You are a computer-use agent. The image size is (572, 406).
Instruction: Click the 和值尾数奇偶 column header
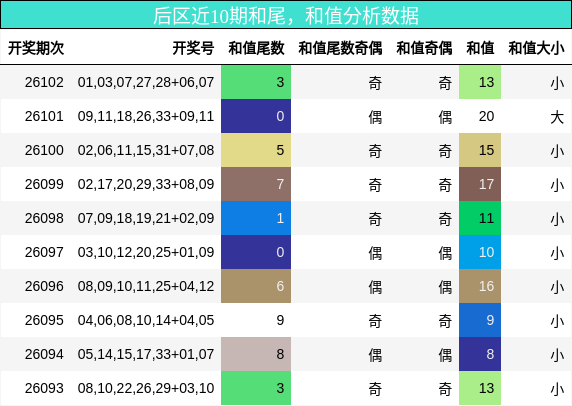[x=340, y=48]
